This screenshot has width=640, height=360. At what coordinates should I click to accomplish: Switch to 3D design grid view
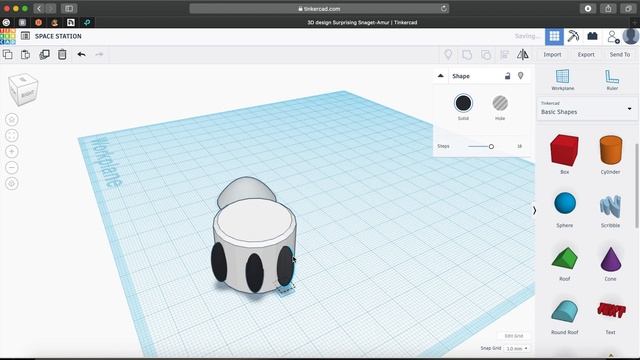point(554,36)
